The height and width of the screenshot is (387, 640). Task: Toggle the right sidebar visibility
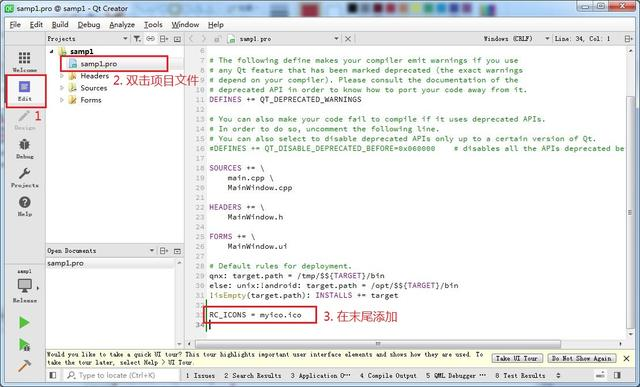pyautogui.click(x=617, y=375)
